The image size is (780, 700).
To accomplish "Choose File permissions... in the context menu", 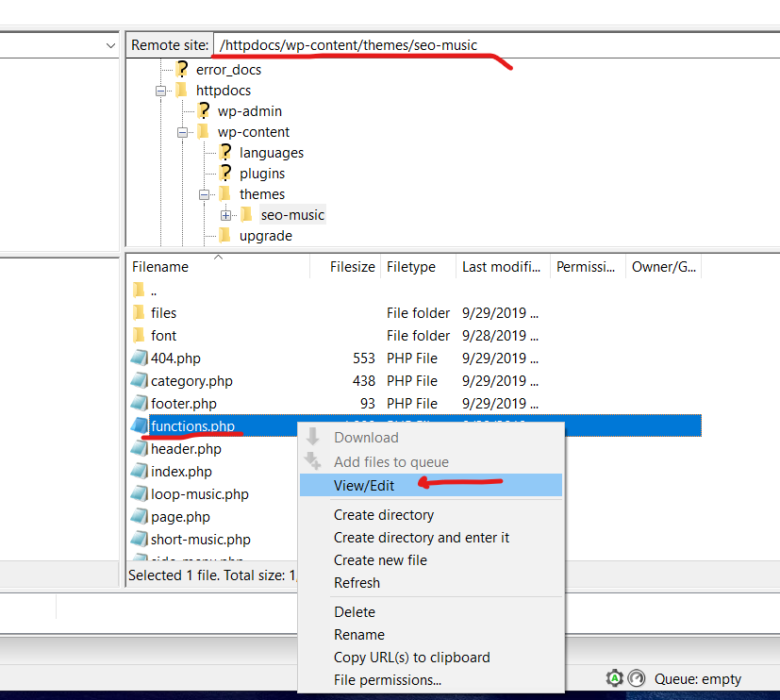I will coord(387,680).
